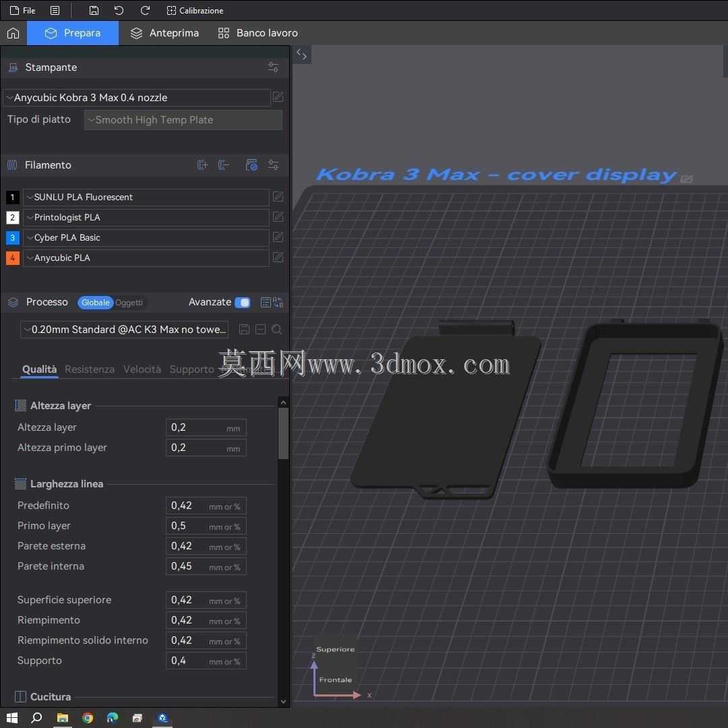Screen dimensions: 728x728
Task: Click the orange filament 4 color swatch
Action: pyautogui.click(x=13, y=257)
